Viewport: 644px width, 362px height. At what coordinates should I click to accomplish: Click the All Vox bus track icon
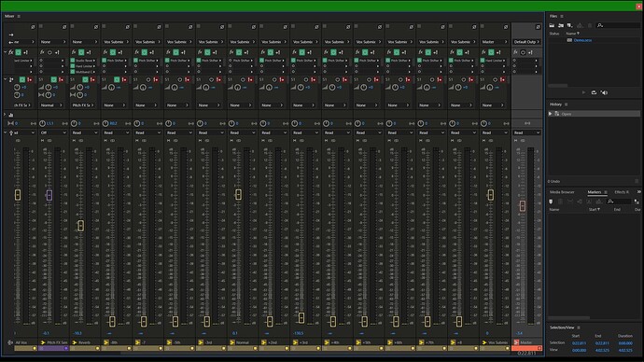(x=10, y=342)
